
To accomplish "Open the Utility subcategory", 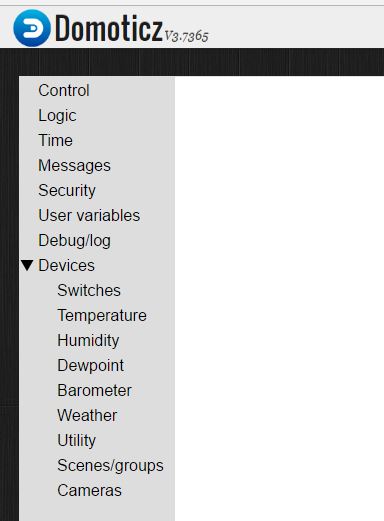I will (77, 441).
